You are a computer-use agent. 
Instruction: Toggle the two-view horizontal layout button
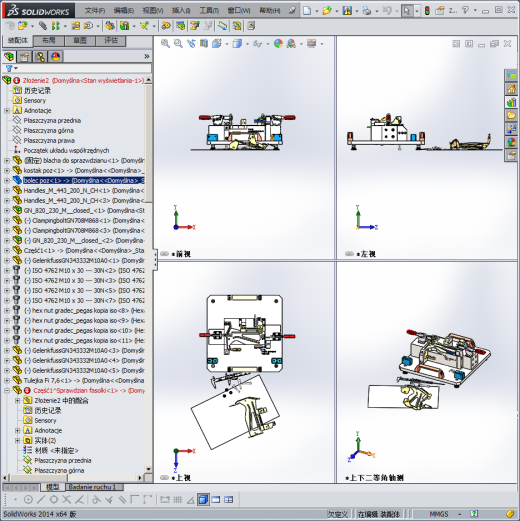(x=216, y=499)
